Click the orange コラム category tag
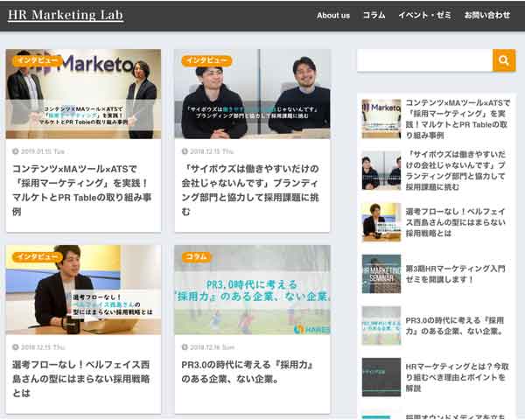525x420 pixels. (197, 257)
